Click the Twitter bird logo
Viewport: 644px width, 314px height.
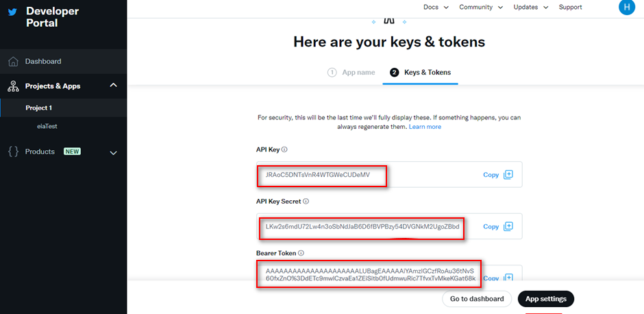13,12
